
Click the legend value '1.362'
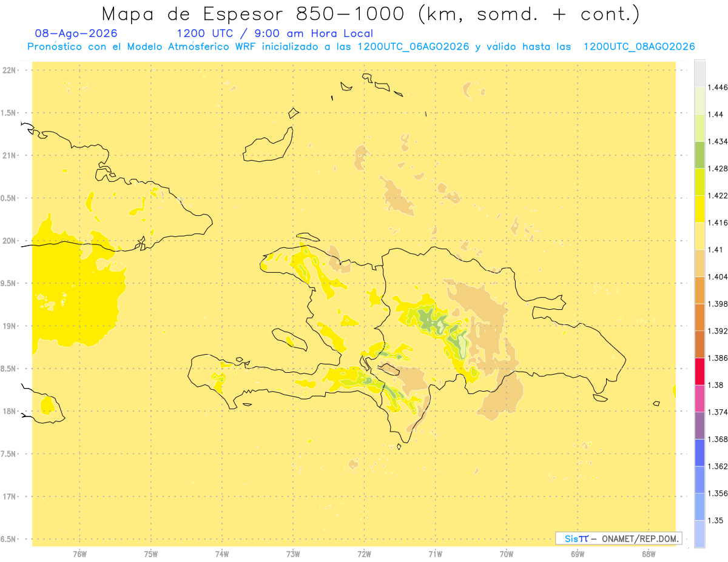pos(718,466)
